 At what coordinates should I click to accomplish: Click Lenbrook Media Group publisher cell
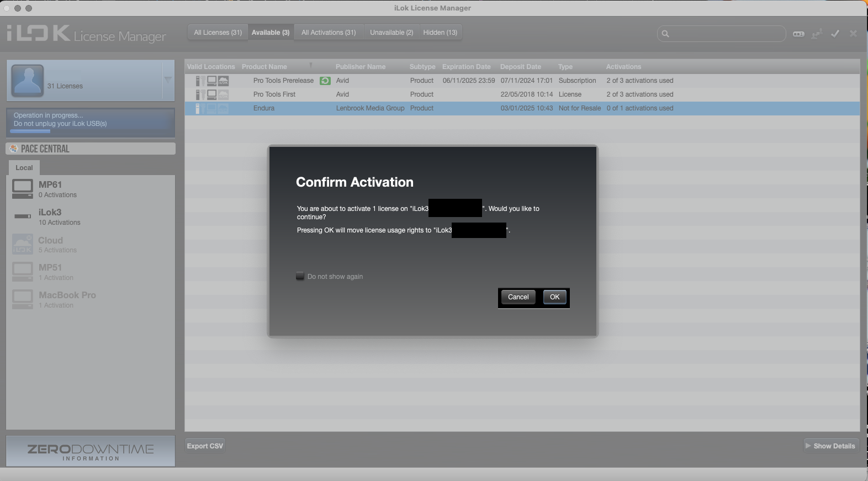pyautogui.click(x=370, y=108)
